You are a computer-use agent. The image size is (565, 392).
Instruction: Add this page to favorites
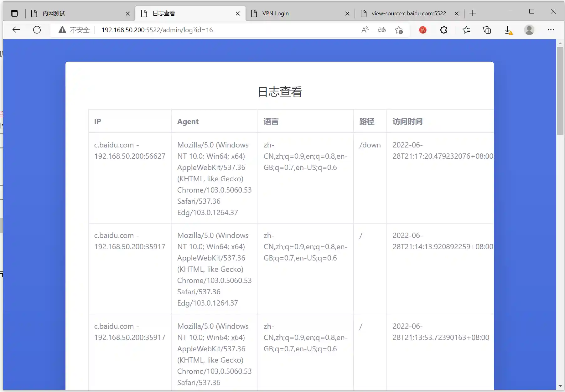click(399, 30)
